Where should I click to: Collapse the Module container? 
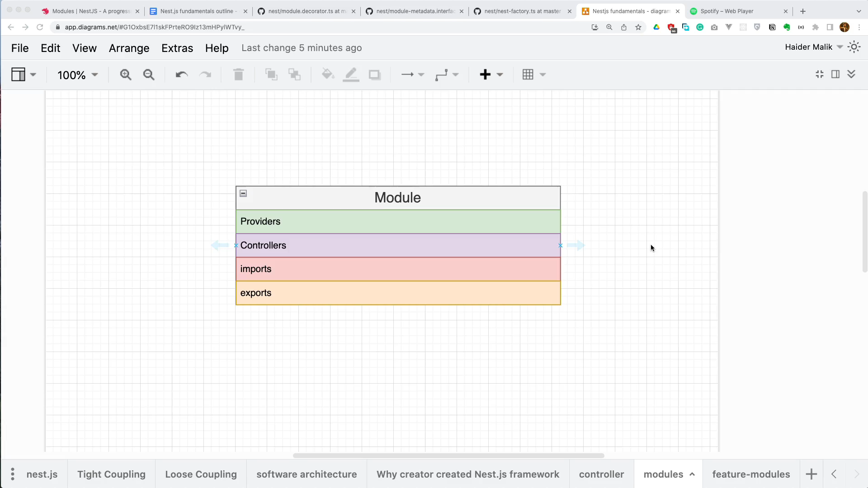pos(243,193)
